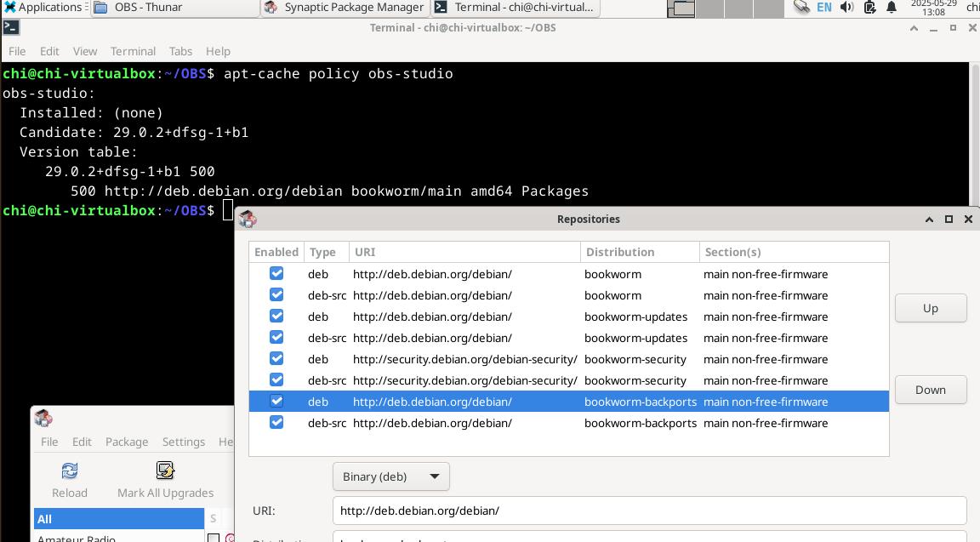
Task: Click the deb-src security.debian.org URI
Action: coord(465,380)
